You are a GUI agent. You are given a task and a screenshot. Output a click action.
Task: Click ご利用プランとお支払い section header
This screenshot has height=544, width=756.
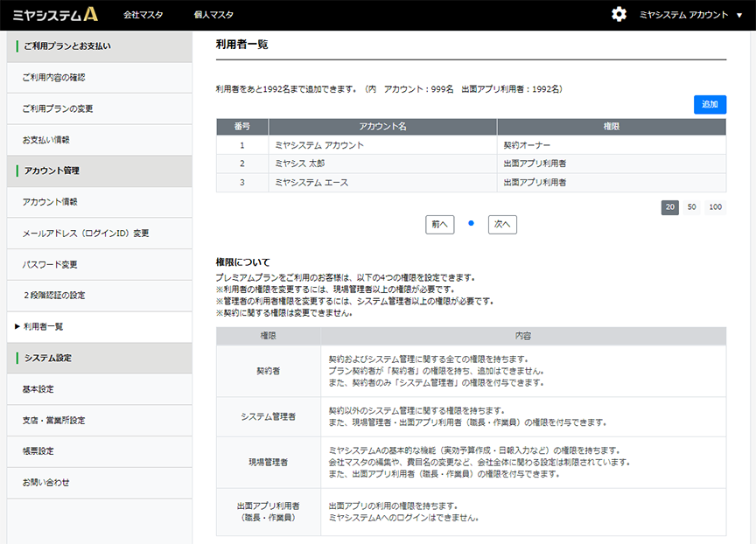point(100,46)
